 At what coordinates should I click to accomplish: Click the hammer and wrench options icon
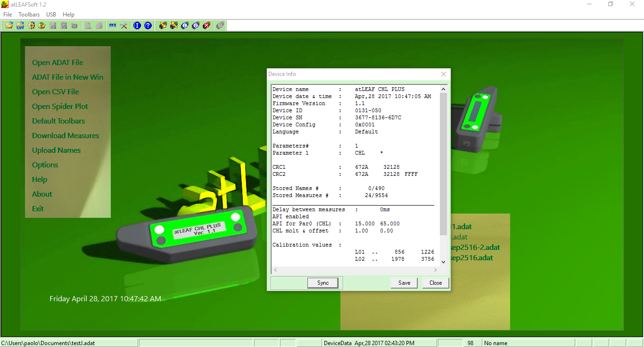coord(124,25)
